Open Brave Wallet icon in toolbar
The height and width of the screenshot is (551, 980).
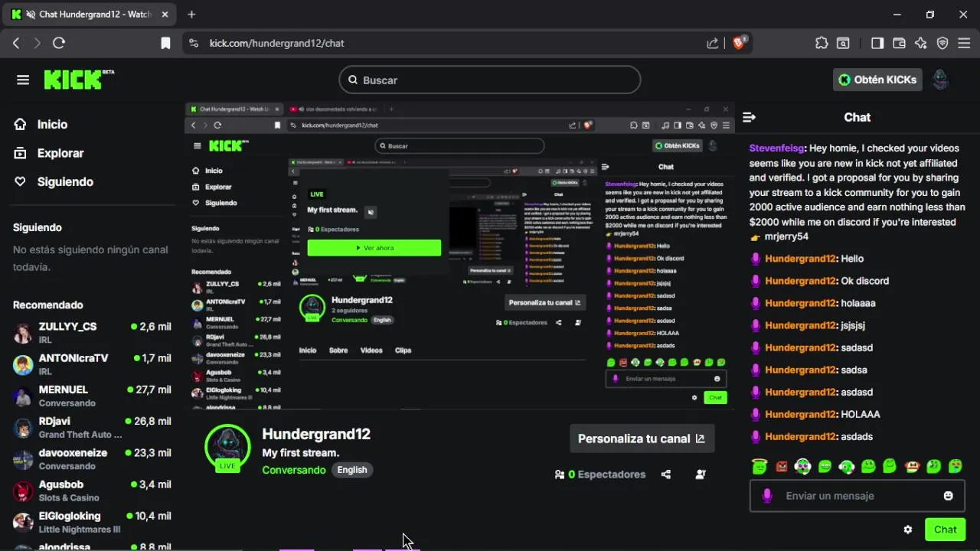pos(900,43)
